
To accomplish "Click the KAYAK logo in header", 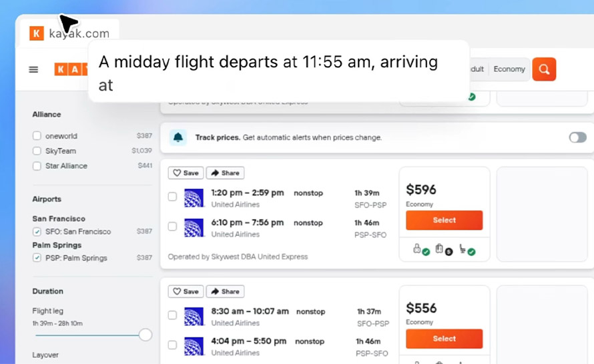I will (71, 69).
